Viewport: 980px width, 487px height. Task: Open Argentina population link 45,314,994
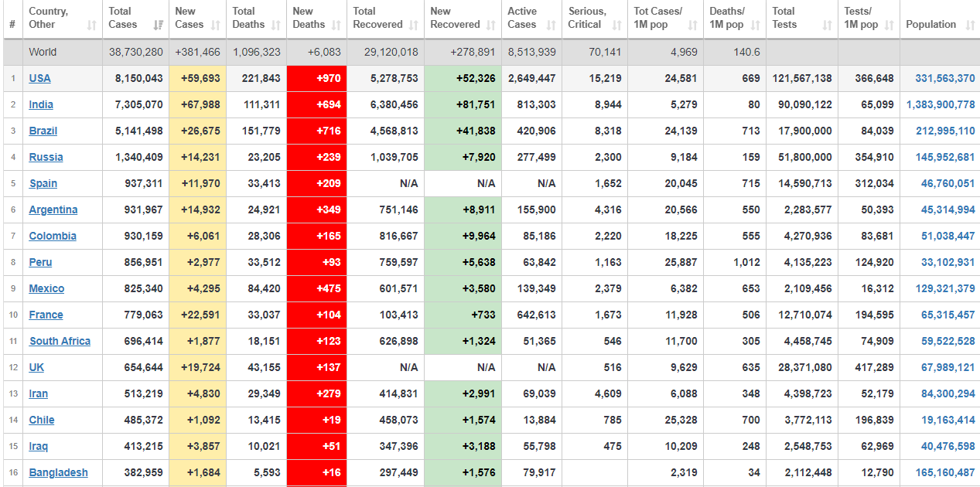(x=948, y=209)
